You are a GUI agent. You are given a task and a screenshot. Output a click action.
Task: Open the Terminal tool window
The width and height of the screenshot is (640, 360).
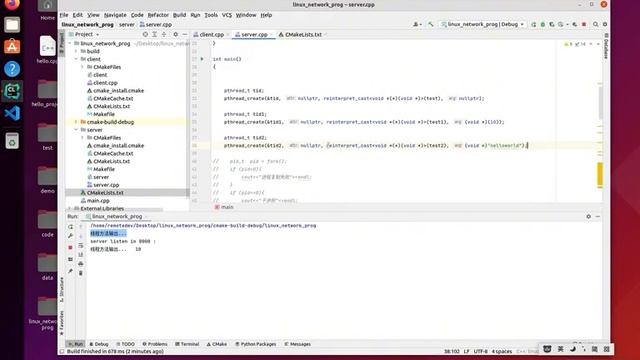point(187,344)
